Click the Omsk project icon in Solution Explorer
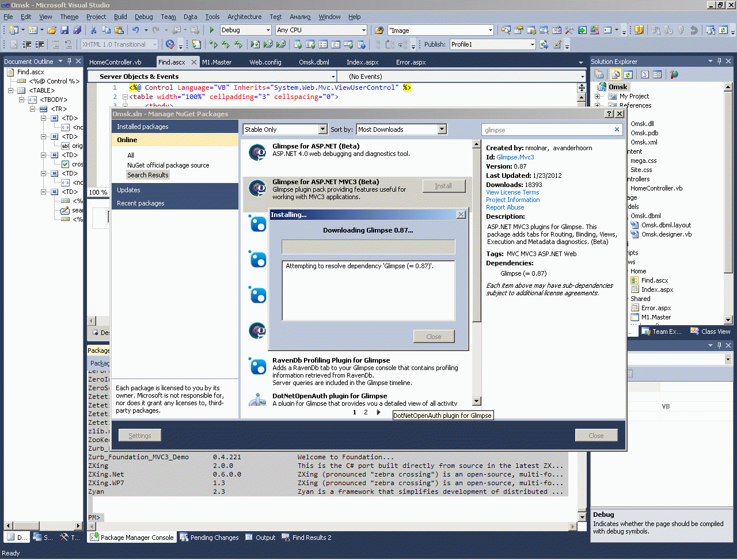 click(x=602, y=87)
